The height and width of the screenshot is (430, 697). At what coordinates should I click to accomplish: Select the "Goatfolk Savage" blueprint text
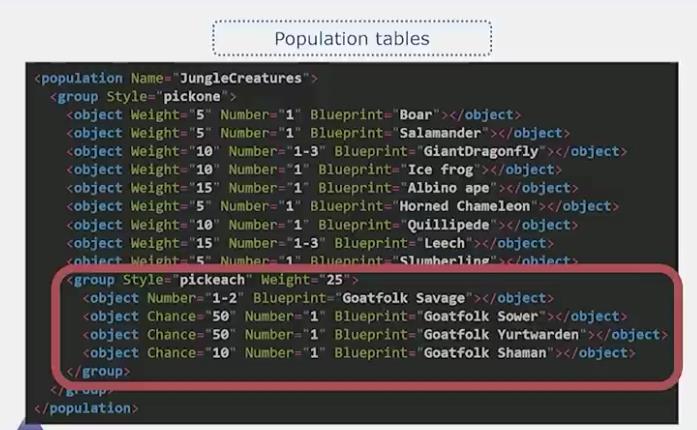(x=405, y=298)
